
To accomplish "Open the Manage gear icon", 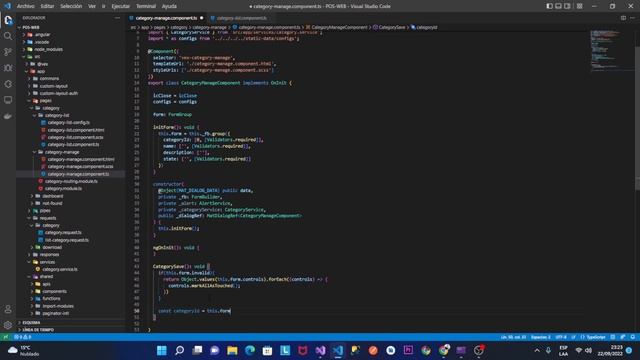I will (8, 325).
